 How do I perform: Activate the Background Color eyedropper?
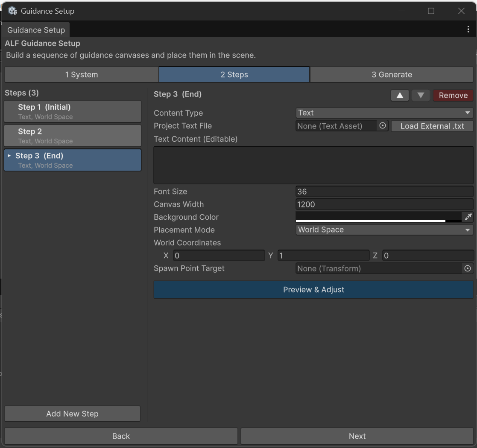(x=468, y=217)
